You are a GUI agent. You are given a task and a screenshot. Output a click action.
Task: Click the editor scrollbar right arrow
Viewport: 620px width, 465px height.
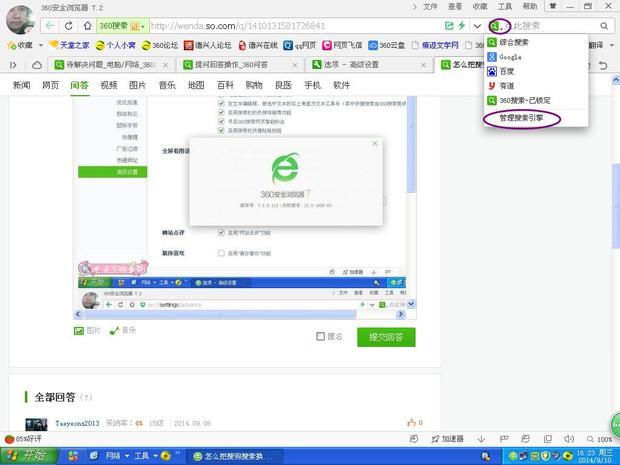point(401,314)
